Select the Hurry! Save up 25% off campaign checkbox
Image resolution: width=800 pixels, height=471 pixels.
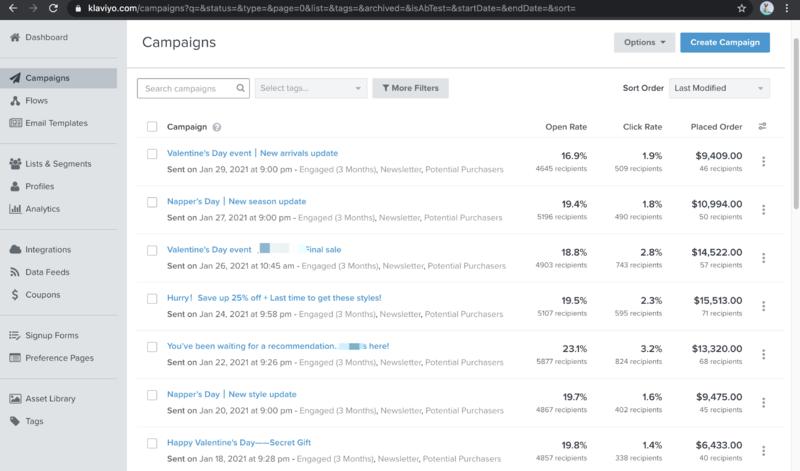coord(152,298)
